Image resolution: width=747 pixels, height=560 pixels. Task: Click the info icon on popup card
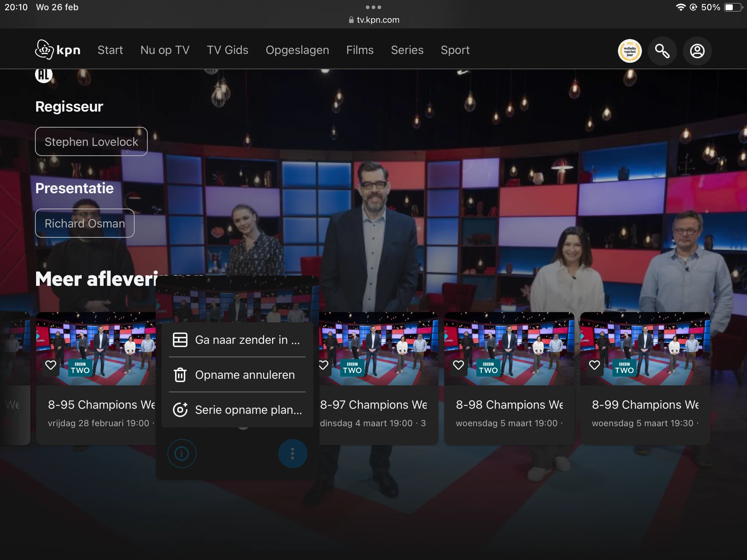tap(182, 454)
